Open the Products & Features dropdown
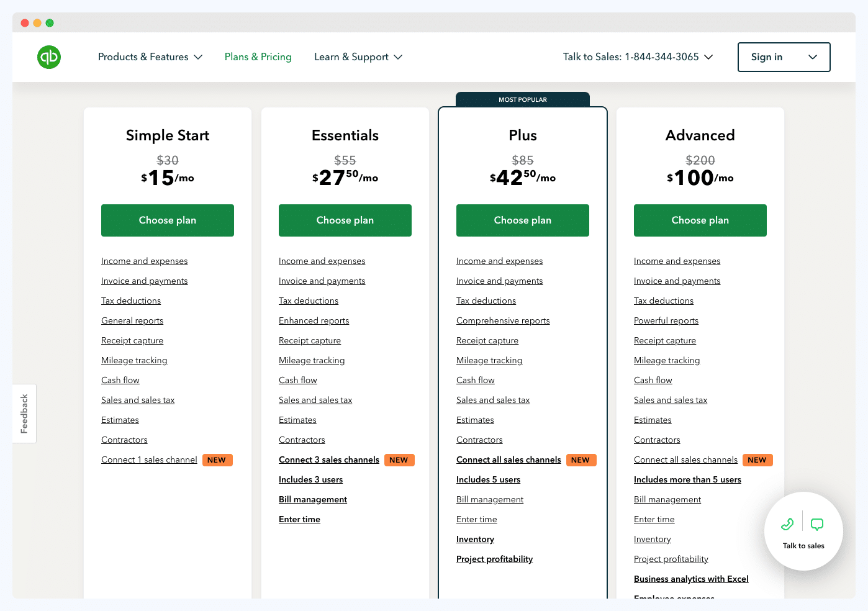The width and height of the screenshot is (868, 611). pos(150,57)
